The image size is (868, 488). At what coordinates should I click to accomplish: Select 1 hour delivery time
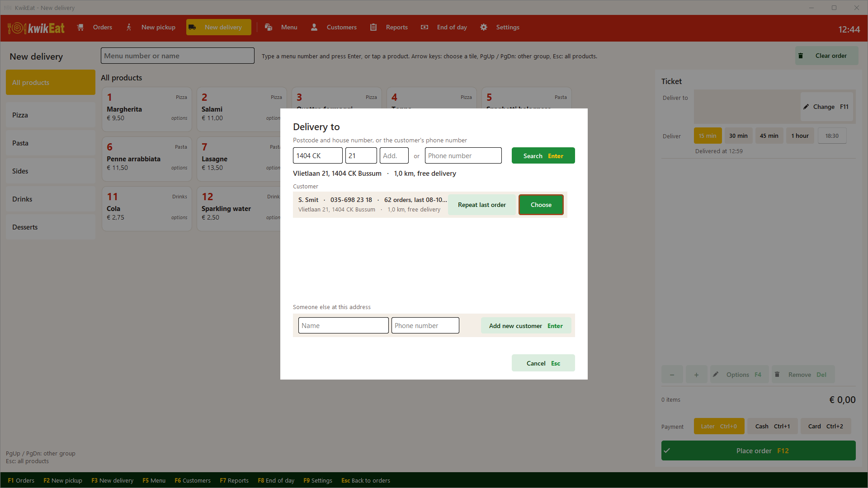(x=800, y=136)
